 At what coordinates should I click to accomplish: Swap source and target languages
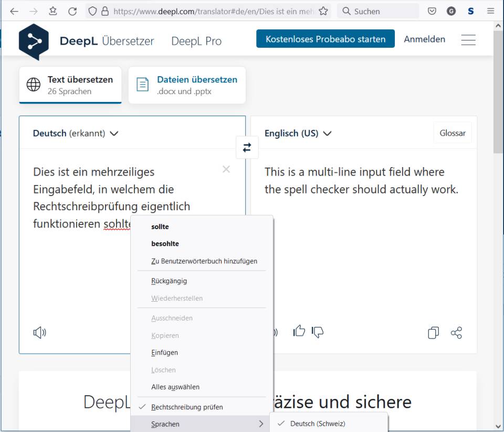(247, 148)
